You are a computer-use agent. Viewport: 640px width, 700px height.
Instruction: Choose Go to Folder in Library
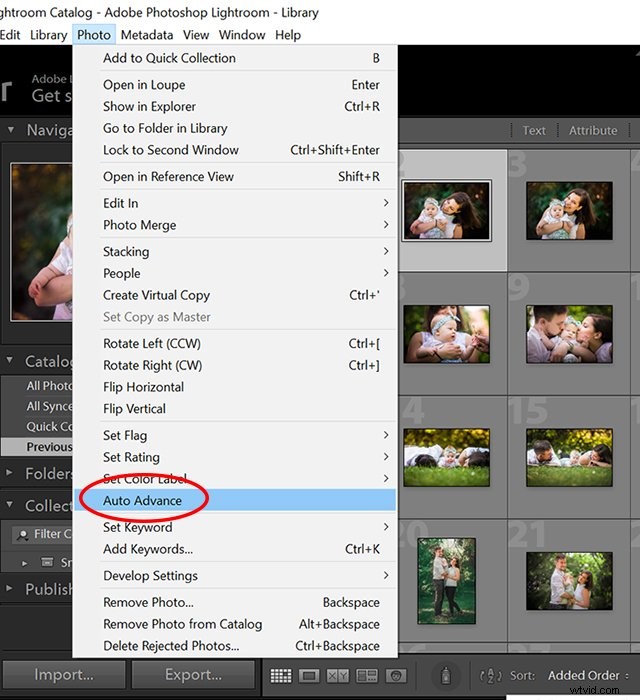pyautogui.click(x=235, y=128)
